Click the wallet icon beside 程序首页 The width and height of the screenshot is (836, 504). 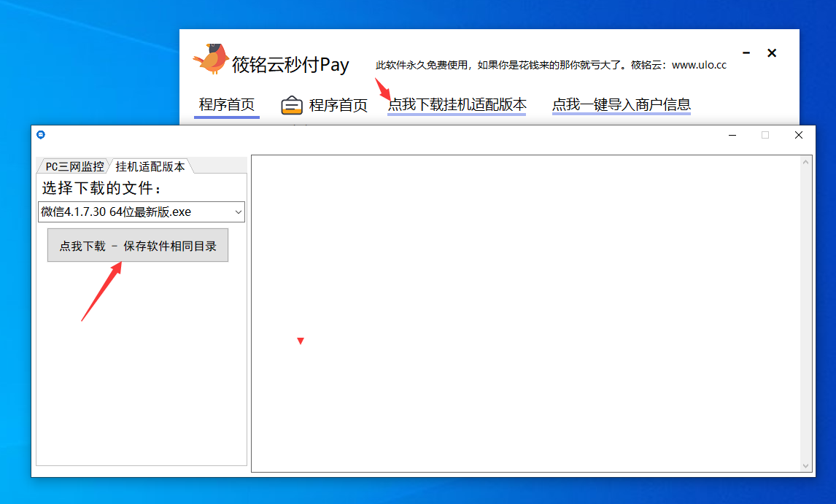pos(292,105)
